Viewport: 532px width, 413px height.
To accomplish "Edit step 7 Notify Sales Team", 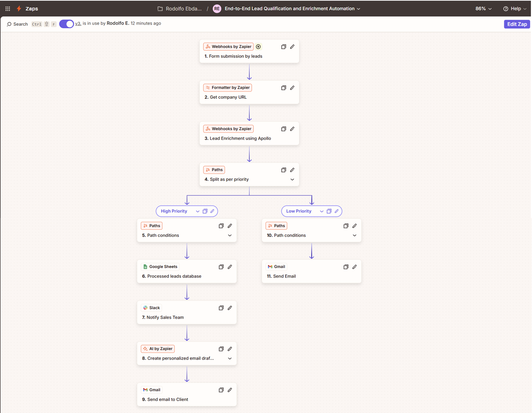I will [230, 308].
